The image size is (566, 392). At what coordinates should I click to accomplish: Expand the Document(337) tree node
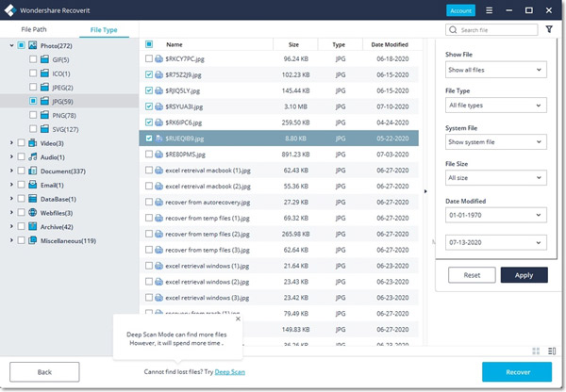(10, 171)
